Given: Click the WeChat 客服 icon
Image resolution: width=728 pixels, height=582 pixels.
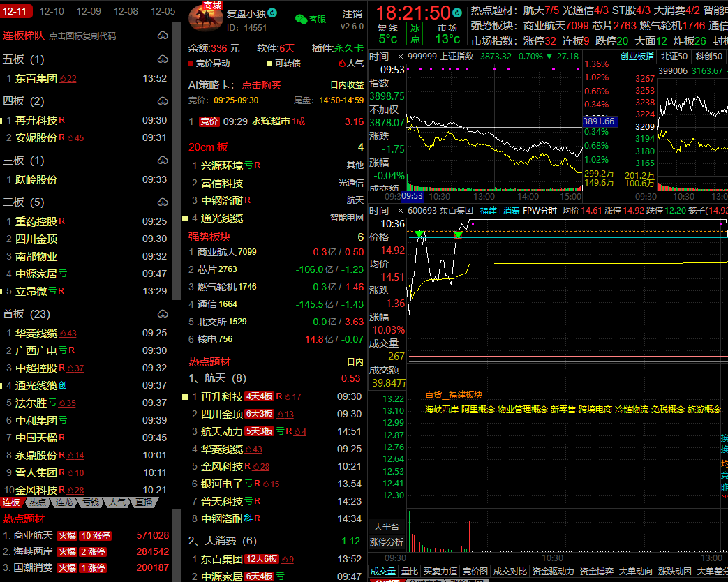Looking at the screenshot, I should [301, 19].
